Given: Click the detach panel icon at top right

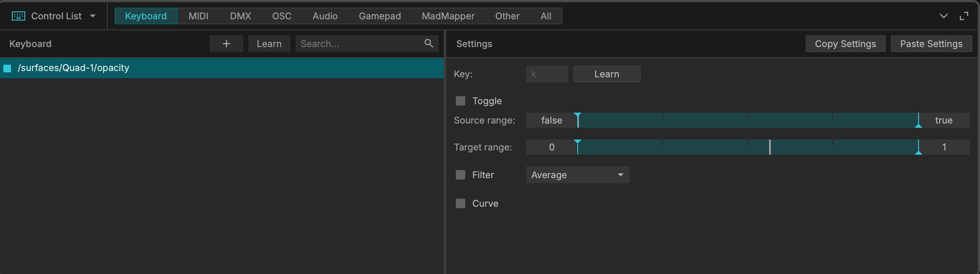Looking at the screenshot, I should [964, 16].
